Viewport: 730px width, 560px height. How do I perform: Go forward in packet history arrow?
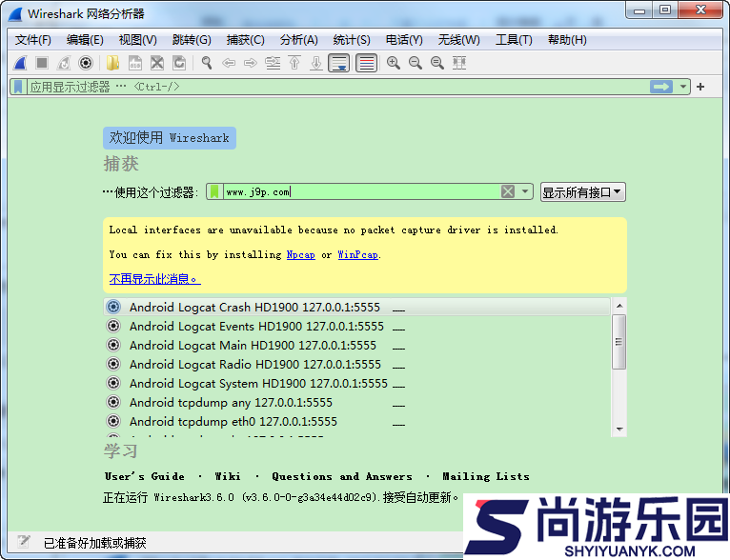point(251,63)
